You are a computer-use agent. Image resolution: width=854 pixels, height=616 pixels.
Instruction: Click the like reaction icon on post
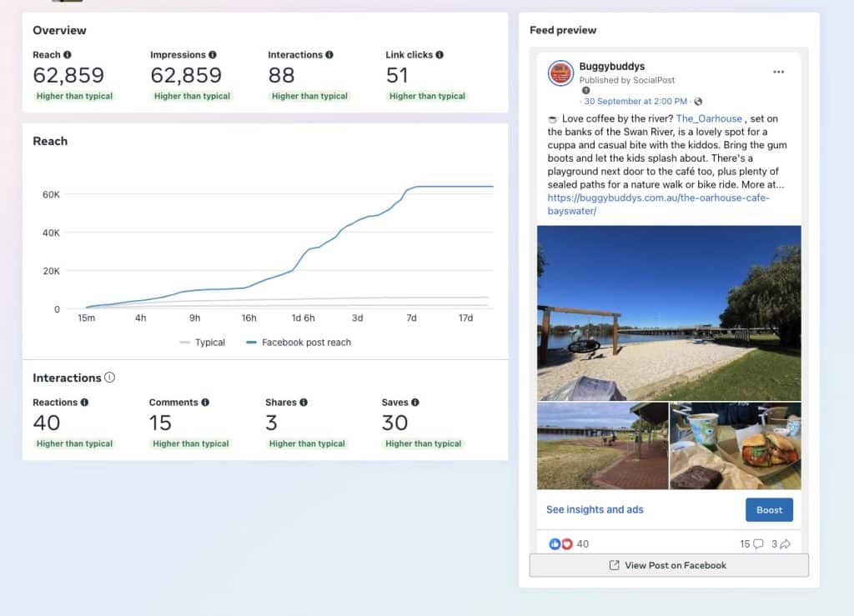coord(555,543)
